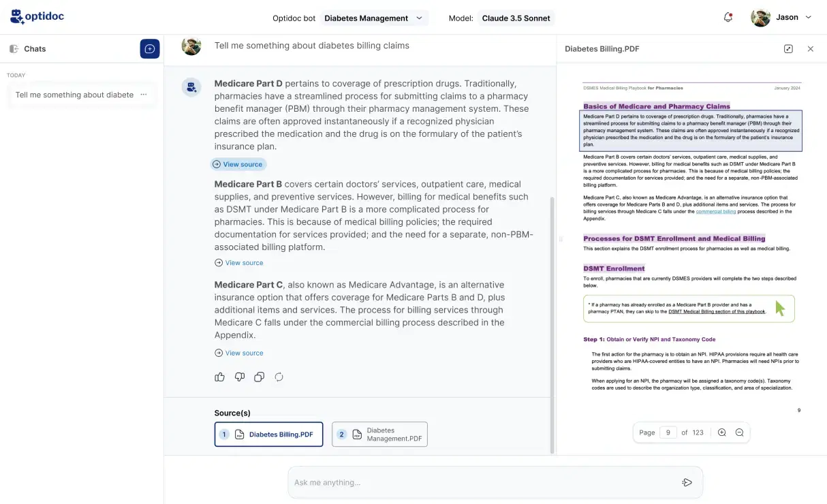Open the notifications bell

pyautogui.click(x=728, y=18)
